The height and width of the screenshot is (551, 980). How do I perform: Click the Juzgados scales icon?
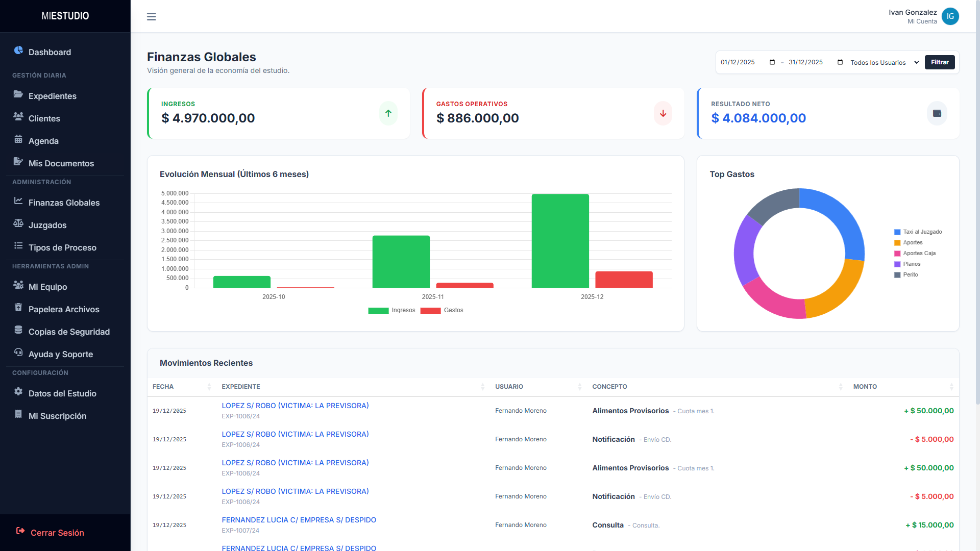coord(18,223)
